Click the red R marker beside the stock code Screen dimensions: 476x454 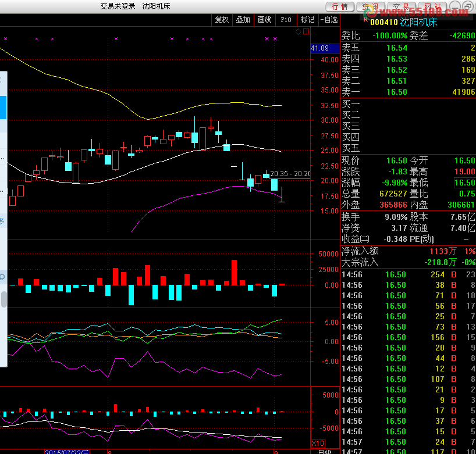365,19
